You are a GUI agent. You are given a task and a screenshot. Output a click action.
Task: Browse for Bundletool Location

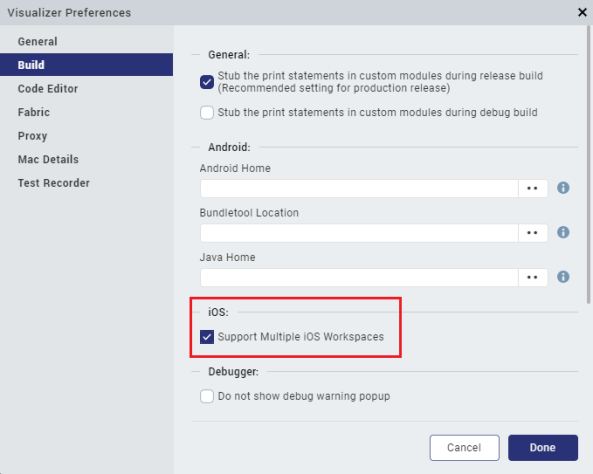[532, 233]
